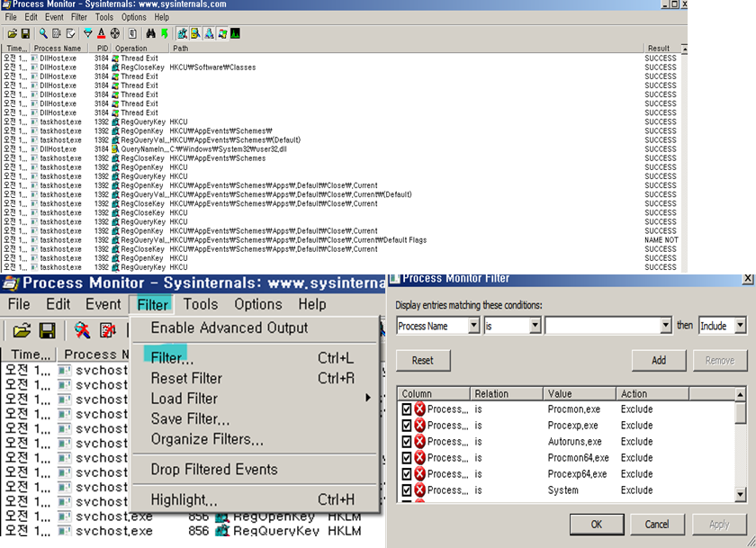Image resolution: width=756 pixels, height=548 pixels.
Task: Open Filter via the funnel icon in the top toolbar
Action: [88, 33]
